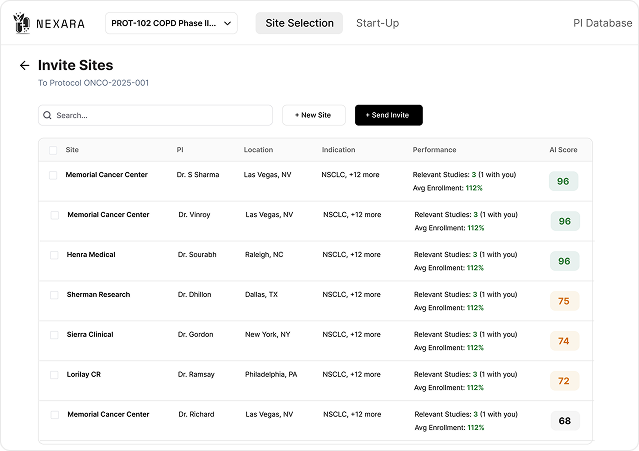Click the + Send Invite button

389,115
